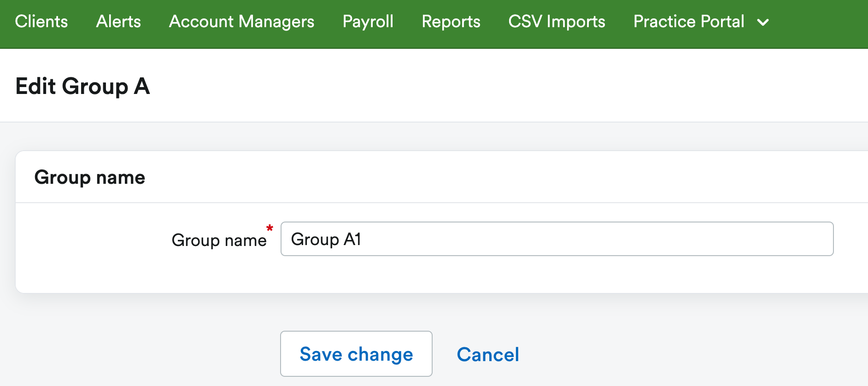The image size is (868, 386).
Task: Open the Account Managers section
Action: pyautogui.click(x=241, y=22)
